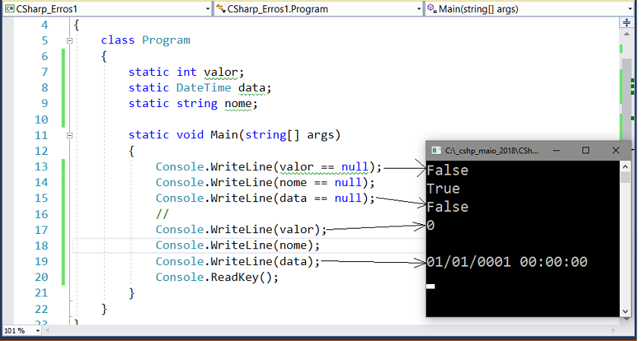Click the console scrollbar thumb
The image size is (644, 341).
tap(625, 178)
